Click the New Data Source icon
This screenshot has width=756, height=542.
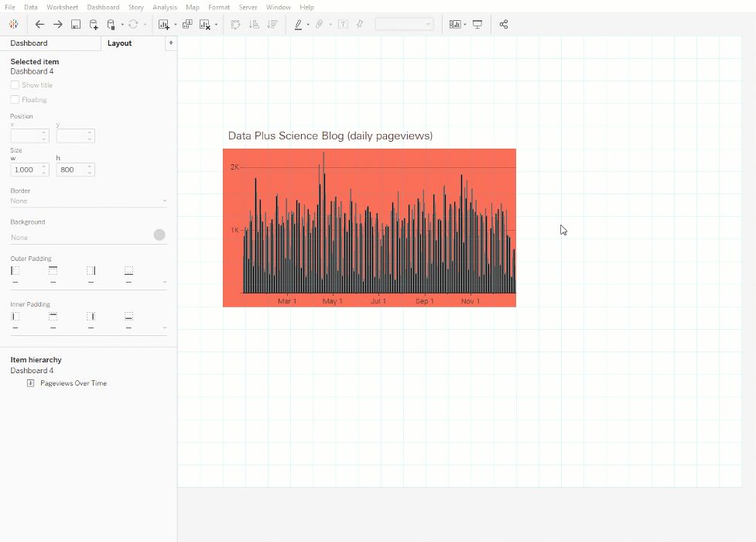94,24
